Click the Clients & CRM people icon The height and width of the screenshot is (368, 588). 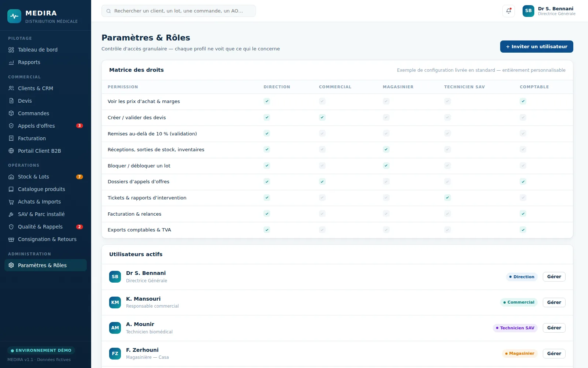point(11,88)
